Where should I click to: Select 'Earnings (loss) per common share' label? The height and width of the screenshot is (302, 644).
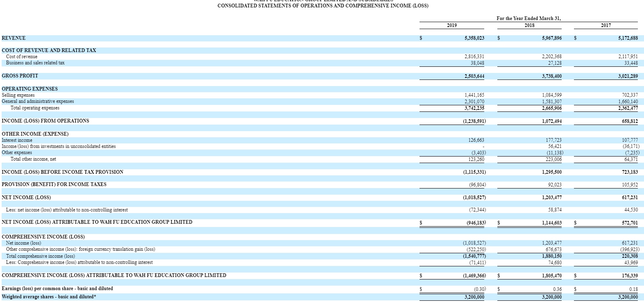click(57, 288)
